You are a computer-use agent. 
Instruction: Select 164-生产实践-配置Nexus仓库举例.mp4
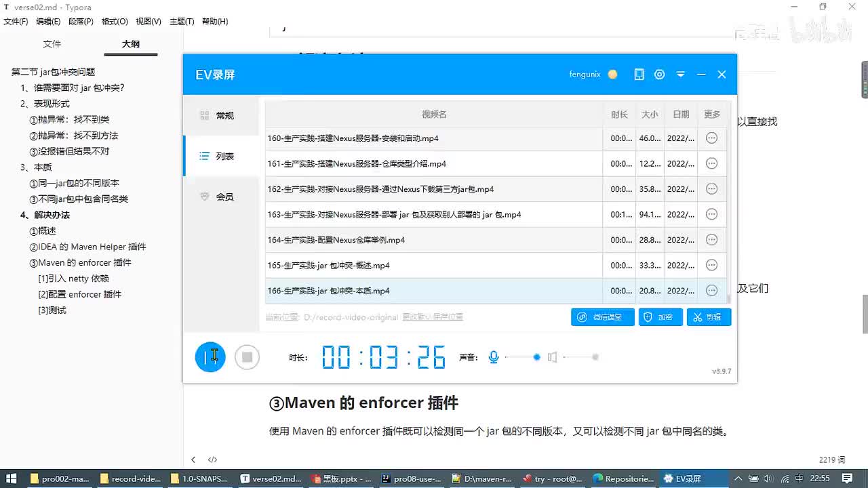(336, 240)
